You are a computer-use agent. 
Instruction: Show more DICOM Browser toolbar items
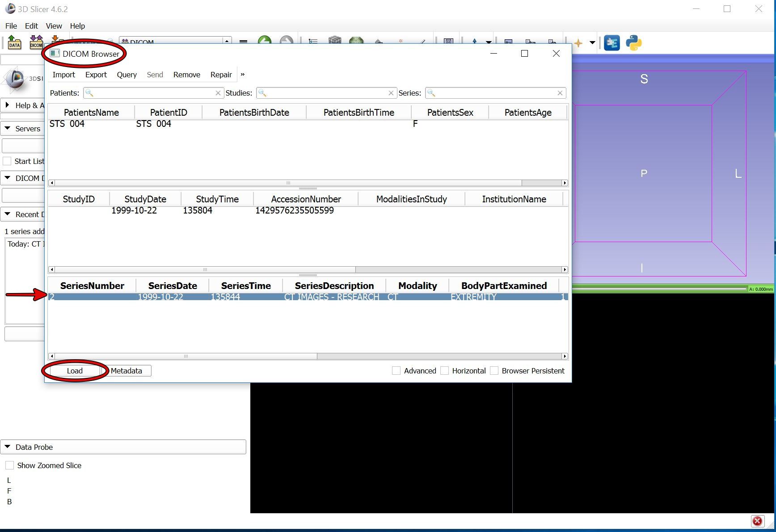tap(243, 75)
